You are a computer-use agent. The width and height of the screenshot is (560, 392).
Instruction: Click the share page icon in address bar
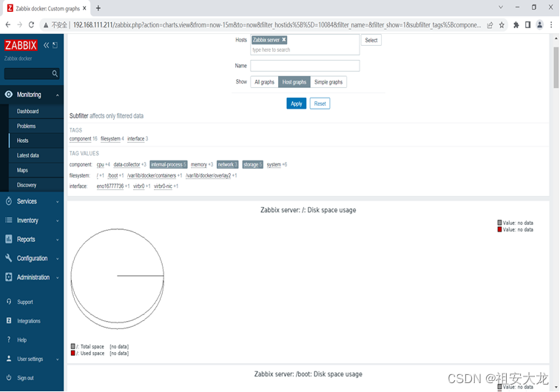(x=490, y=24)
